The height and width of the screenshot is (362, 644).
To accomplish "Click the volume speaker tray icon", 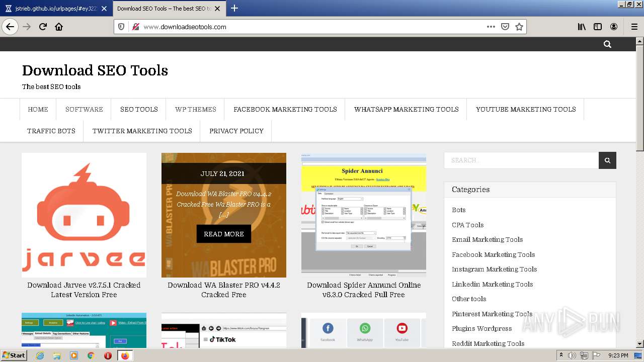I will tap(572, 355).
